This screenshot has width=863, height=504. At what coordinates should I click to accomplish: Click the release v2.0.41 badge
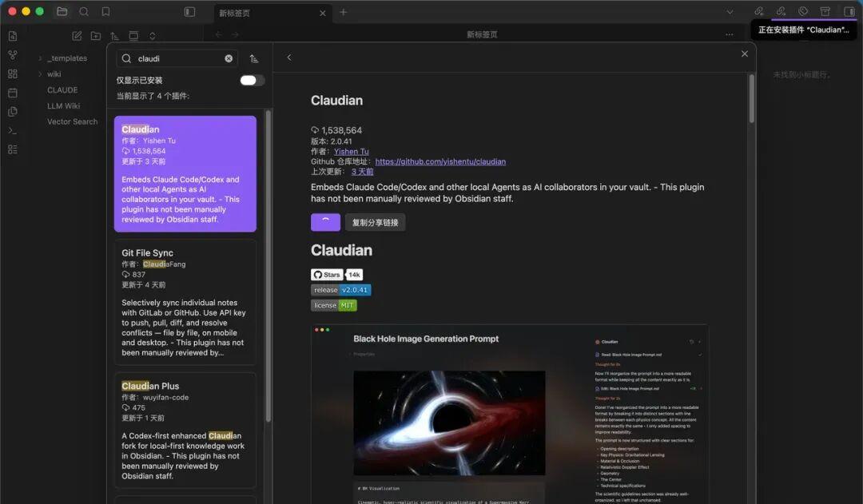pos(340,290)
